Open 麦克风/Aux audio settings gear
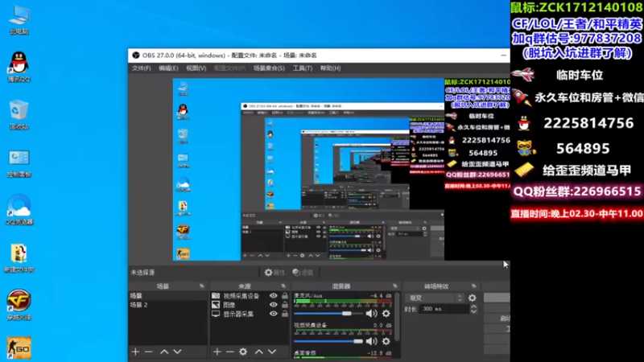The width and height of the screenshot is (644, 362). pyautogui.click(x=386, y=314)
